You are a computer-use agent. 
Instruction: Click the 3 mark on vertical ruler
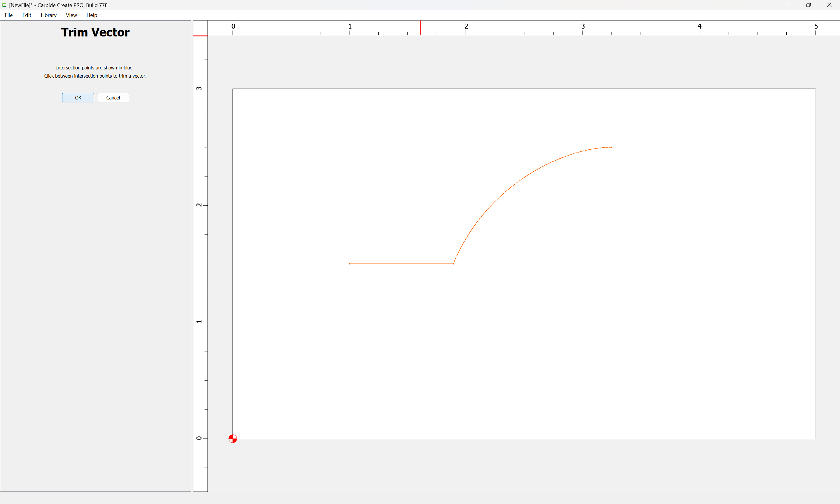click(199, 88)
